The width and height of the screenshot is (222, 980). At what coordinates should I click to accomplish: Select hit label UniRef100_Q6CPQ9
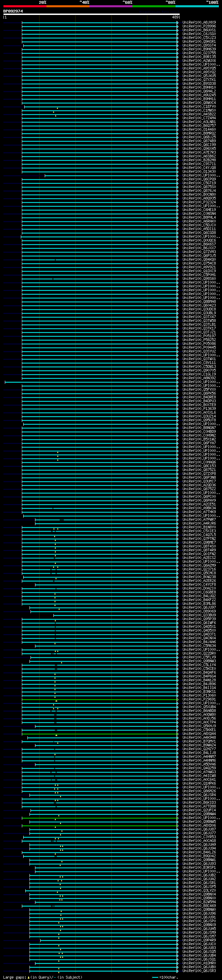[x=199, y=179]
